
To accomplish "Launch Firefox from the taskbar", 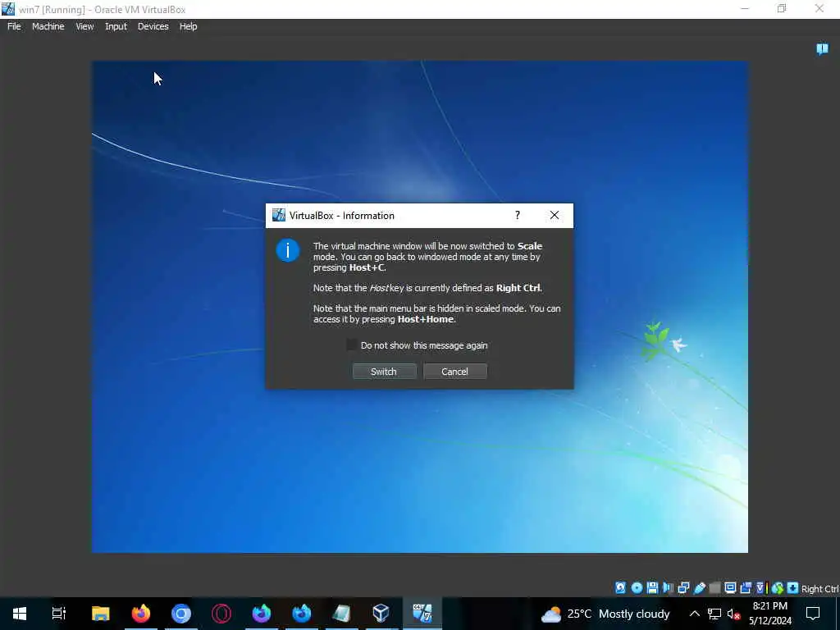I will [x=141, y=614].
